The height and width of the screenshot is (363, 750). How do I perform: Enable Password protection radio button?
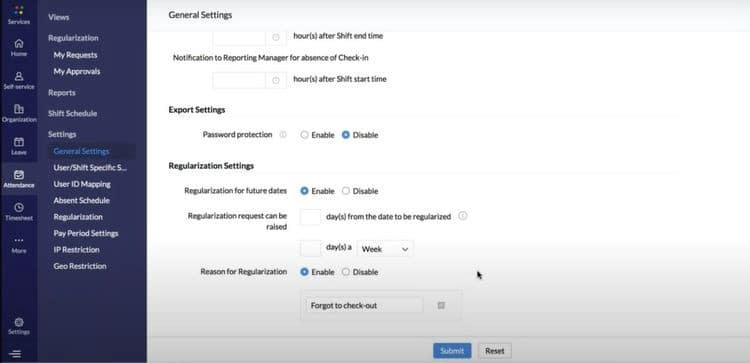pos(304,135)
